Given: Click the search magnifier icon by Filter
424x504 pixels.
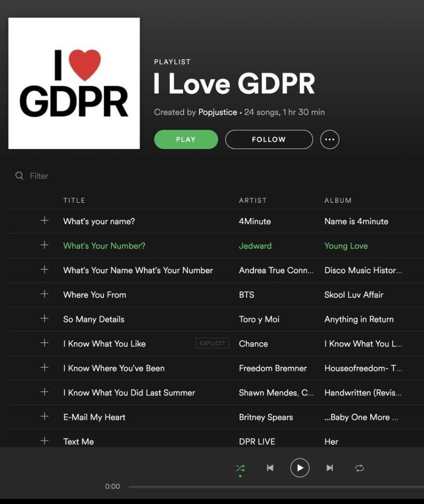Looking at the screenshot, I should click(x=19, y=176).
